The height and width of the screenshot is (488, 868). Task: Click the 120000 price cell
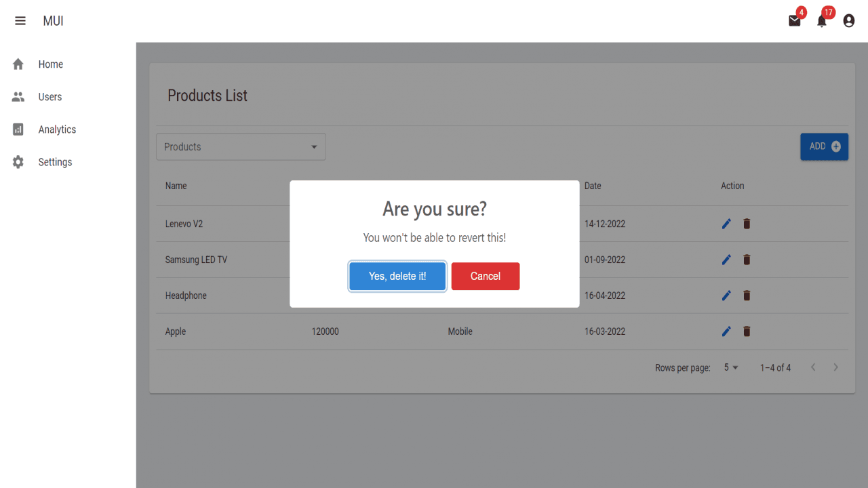325,331
